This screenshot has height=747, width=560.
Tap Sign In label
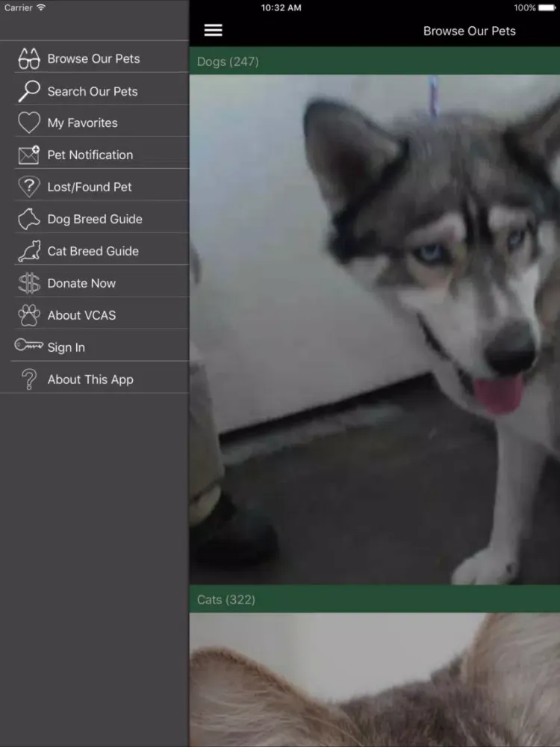[66, 347]
